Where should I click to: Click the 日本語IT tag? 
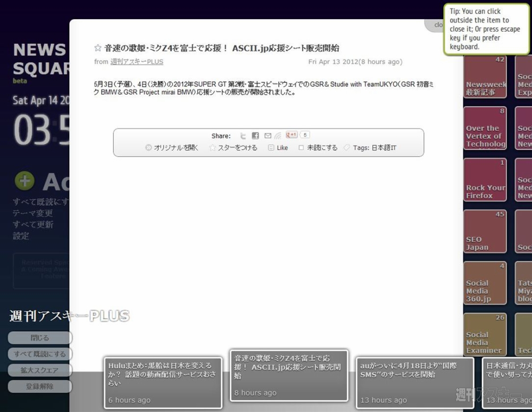click(x=384, y=147)
